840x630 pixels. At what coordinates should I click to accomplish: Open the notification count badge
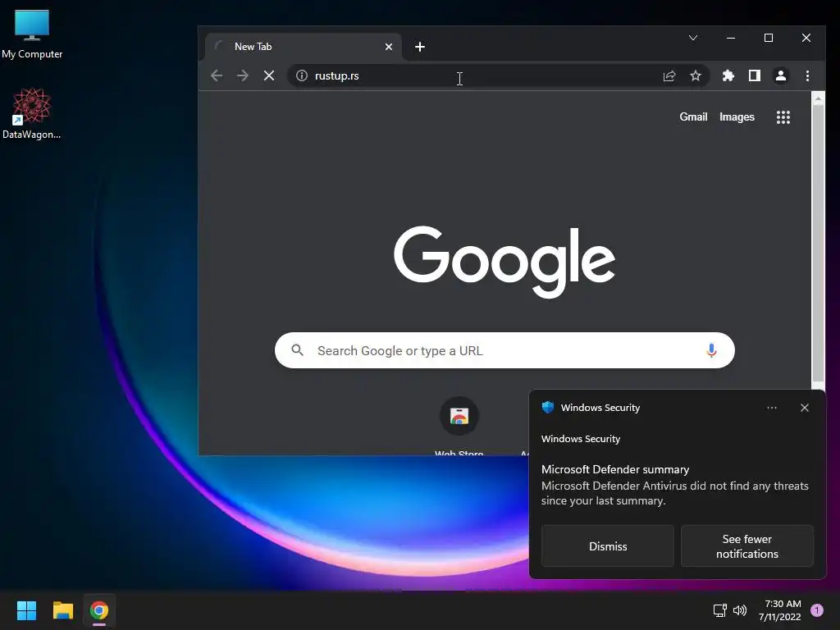pos(817,610)
